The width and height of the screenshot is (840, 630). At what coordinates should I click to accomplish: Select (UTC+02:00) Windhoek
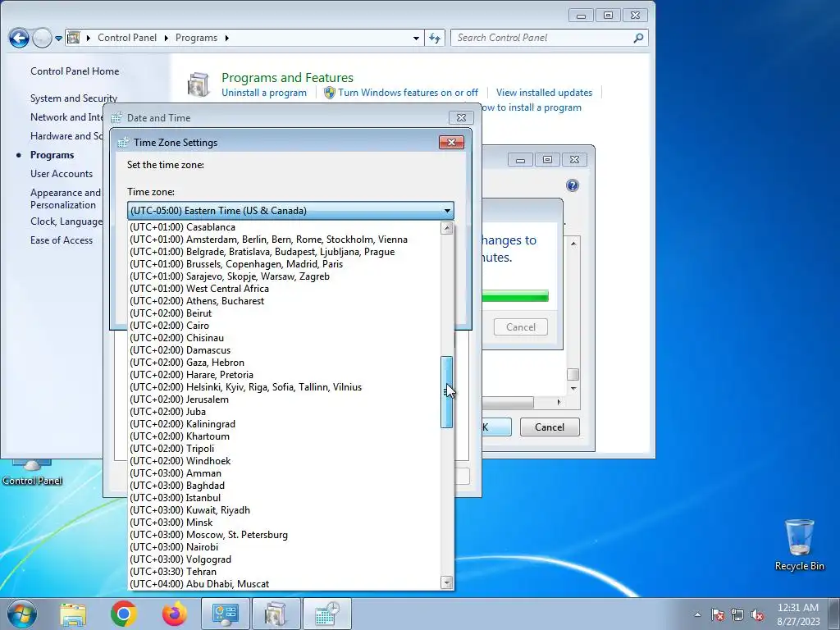(284, 461)
